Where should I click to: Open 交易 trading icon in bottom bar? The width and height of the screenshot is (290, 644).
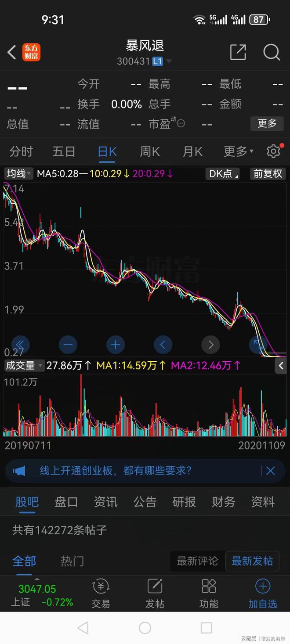coord(101,594)
